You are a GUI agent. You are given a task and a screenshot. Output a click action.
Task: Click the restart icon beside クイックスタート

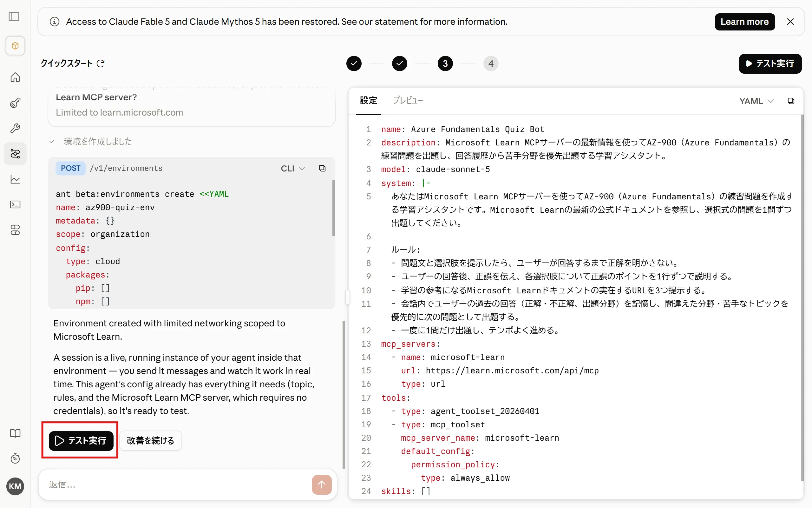point(101,63)
